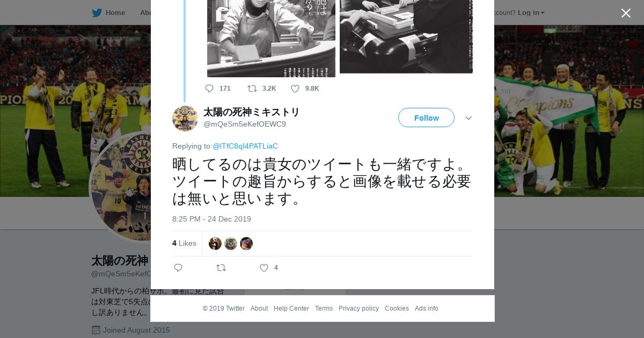Close the tweet overlay with X
The height and width of the screenshot is (338, 644).
[626, 13]
